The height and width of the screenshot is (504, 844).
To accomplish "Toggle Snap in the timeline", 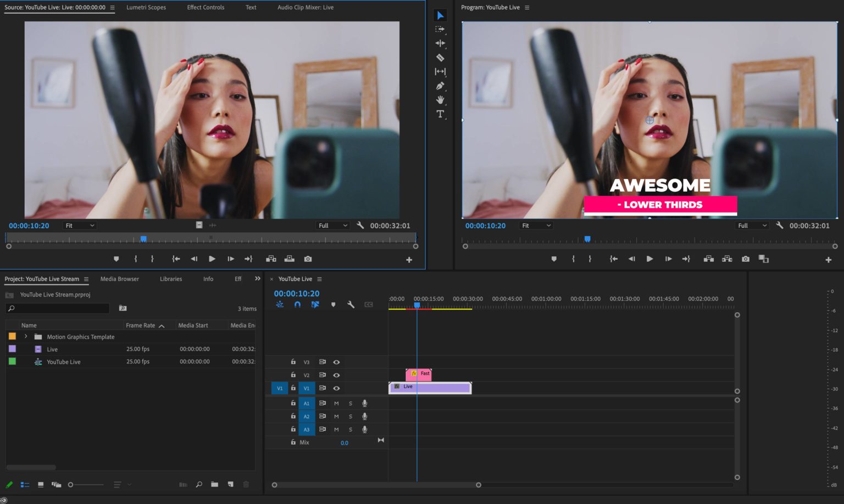I will click(x=297, y=304).
